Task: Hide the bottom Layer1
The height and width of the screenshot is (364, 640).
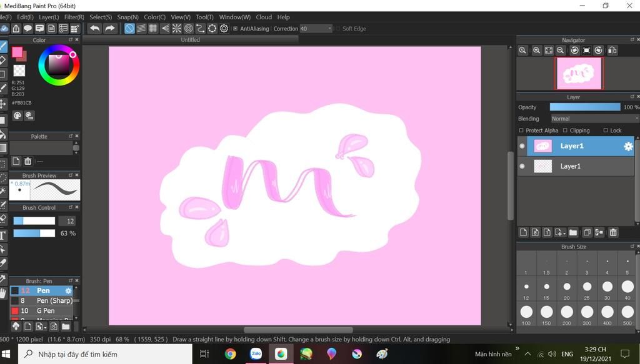Action: [522, 166]
